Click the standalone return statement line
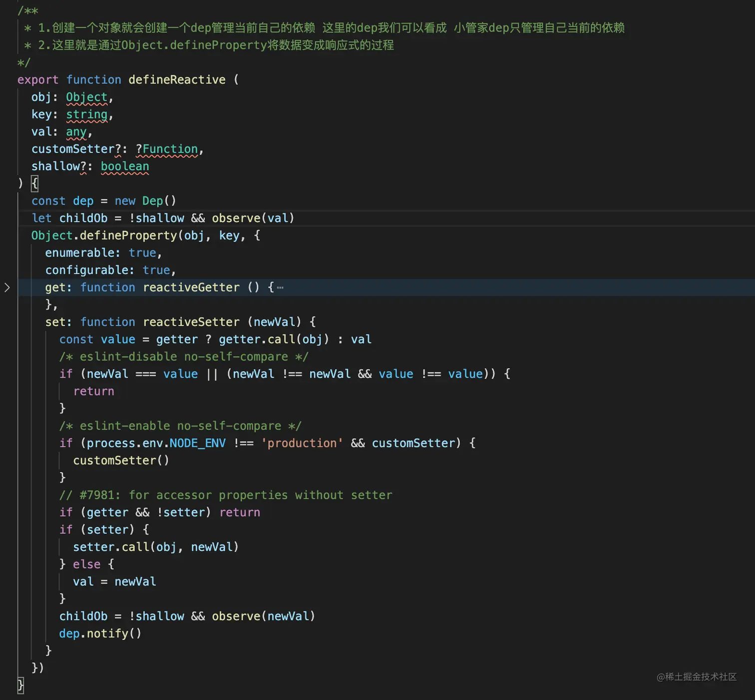 coord(94,391)
